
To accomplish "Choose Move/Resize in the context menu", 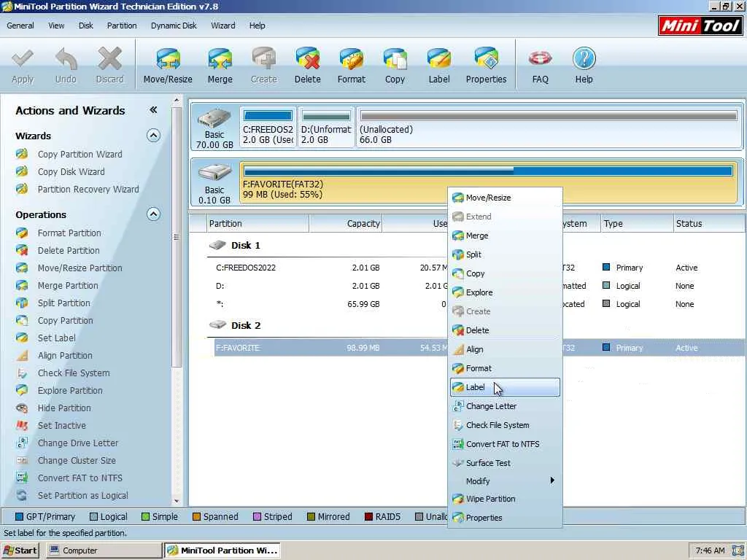I will click(505, 198).
